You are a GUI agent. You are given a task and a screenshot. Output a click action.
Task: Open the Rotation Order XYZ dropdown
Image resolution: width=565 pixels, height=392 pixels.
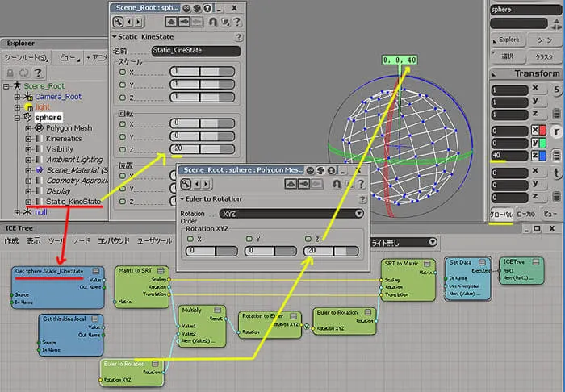click(291, 214)
